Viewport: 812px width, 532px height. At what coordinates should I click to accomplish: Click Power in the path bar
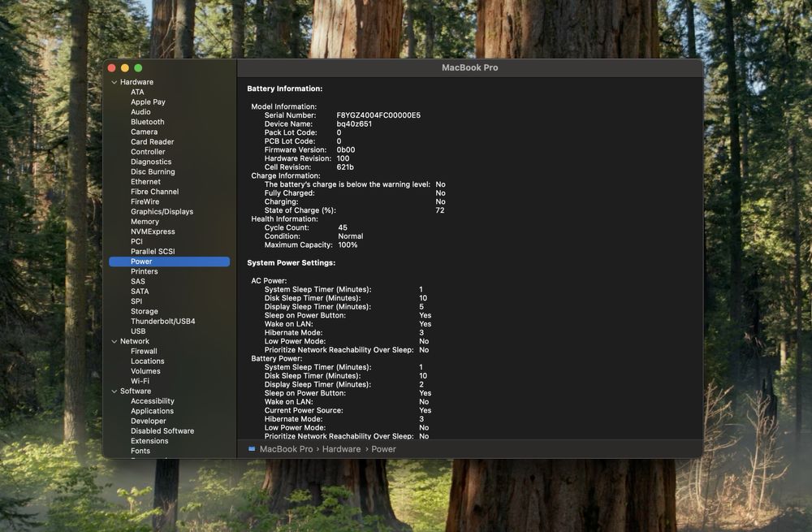tap(383, 449)
